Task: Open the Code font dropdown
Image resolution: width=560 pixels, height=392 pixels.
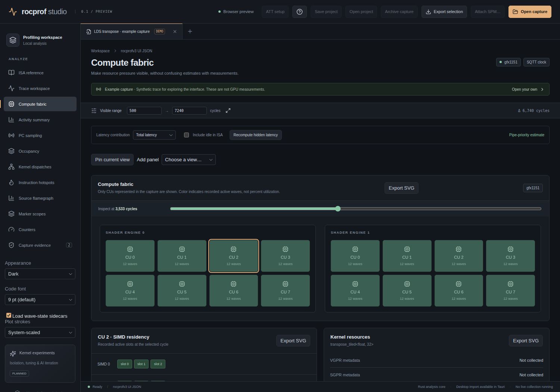Action: click(x=40, y=299)
